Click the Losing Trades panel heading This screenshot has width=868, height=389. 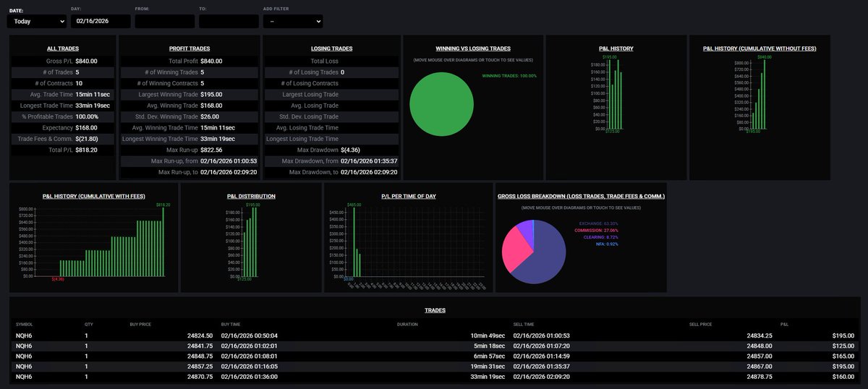pyautogui.click(x=331, y=48)
